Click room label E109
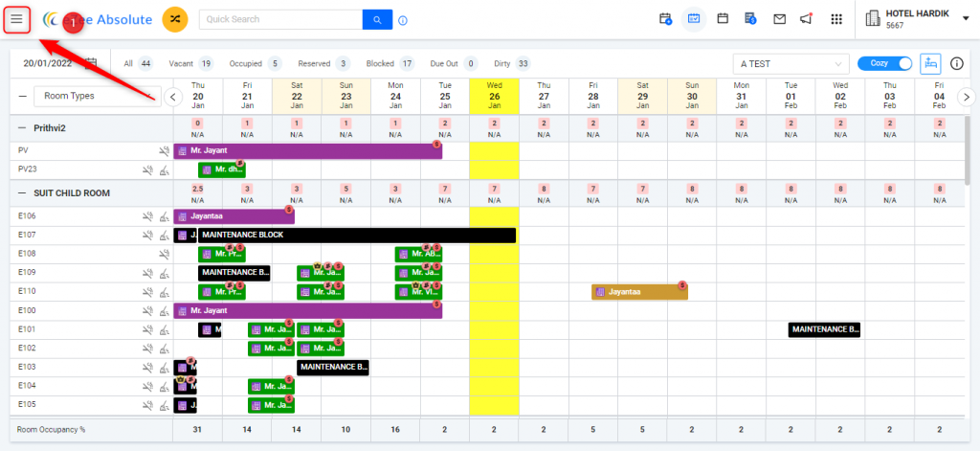Image resolution: width=980 pixels, height=451 pixels. pos(27,273)
